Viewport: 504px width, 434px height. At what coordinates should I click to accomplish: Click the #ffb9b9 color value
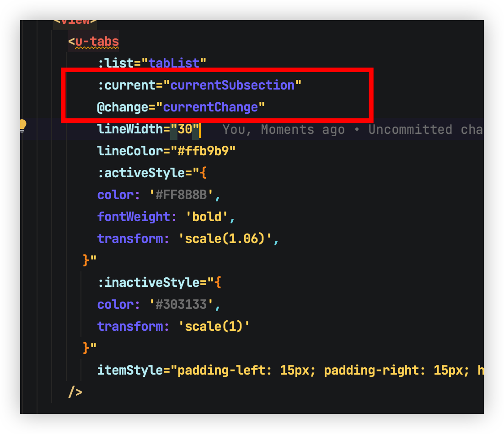(x=203, y=151)
